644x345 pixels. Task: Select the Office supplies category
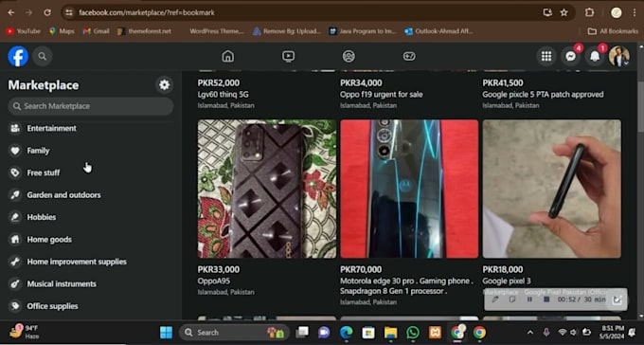pyautogui.click(x=91, y=306)
